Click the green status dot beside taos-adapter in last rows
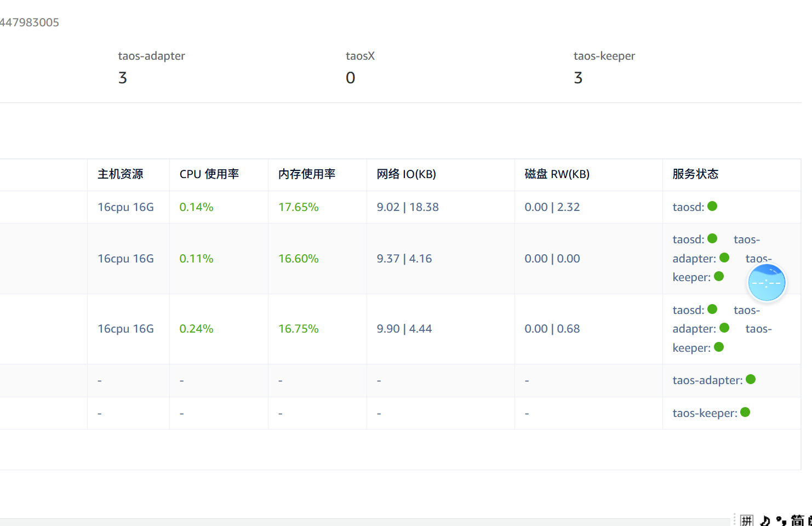Viewport: 812px width, 526px height. (x=751, y=379)
